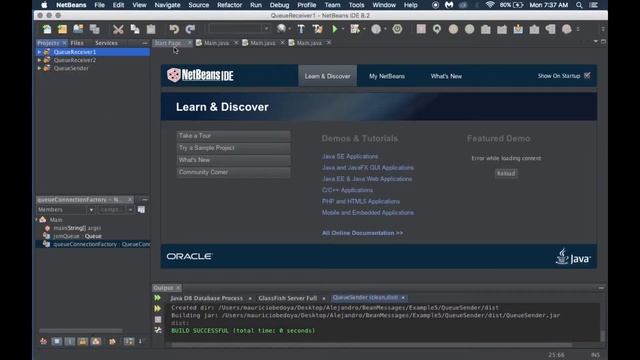
Task: Open the project configuration combo box
Action: pos(239,29)
